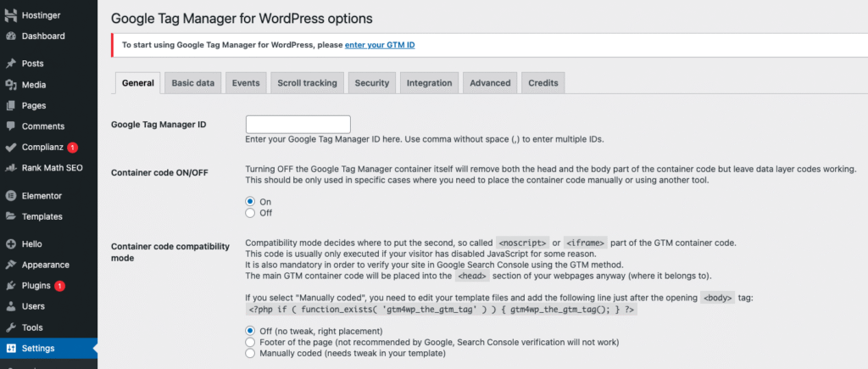Viewport: 868px width, 369px height.
Task: Go to Dashboard in sidebar
Action: [48, 36]
